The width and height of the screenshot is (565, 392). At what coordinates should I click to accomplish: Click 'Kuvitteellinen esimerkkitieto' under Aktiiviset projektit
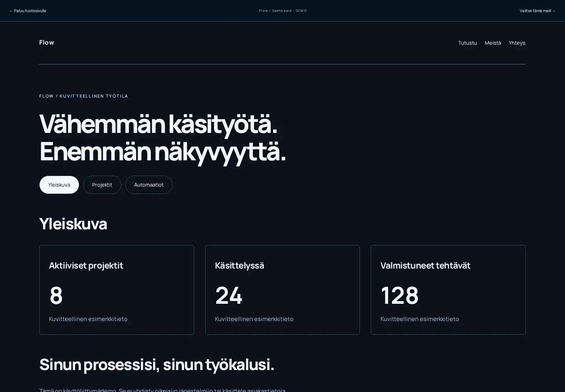pos(88,319)
